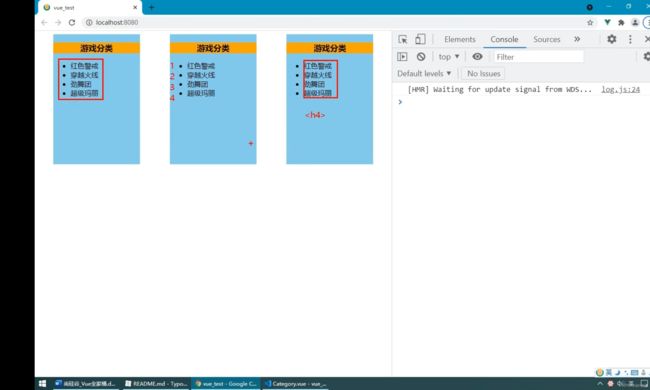Screen dimensions: 650x390
Task: Open the JavaScript context 'top' dropdown
Action: coord(449,57)
